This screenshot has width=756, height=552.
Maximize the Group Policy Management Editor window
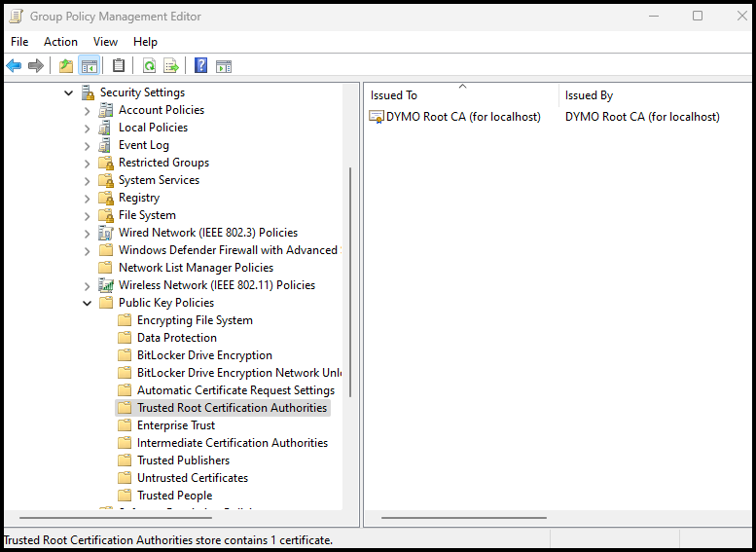pos(698,16)
